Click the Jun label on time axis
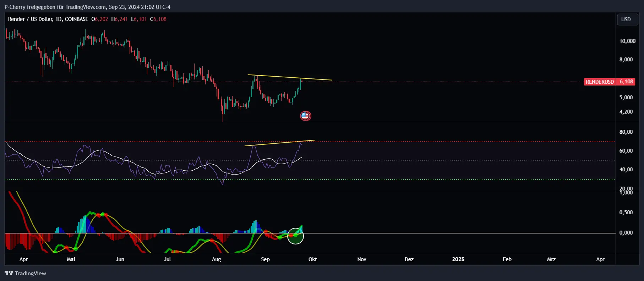The image size is (644, 281). (x=120, y=259)
